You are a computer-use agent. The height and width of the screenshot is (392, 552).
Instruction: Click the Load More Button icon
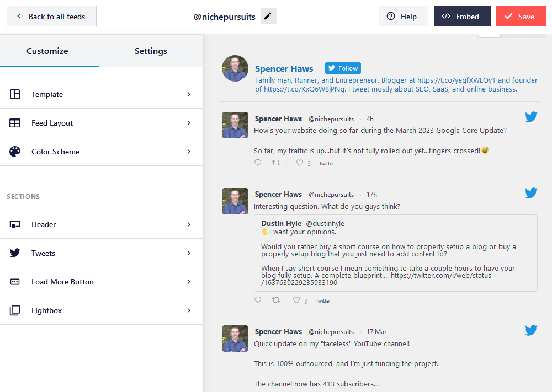click(x=15, y=282)
